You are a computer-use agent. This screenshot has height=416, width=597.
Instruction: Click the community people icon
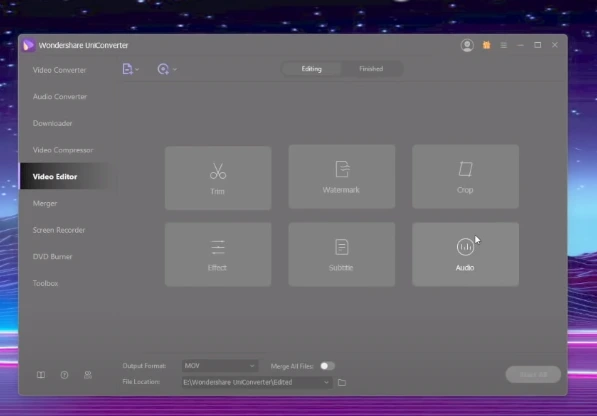point(88,375)
